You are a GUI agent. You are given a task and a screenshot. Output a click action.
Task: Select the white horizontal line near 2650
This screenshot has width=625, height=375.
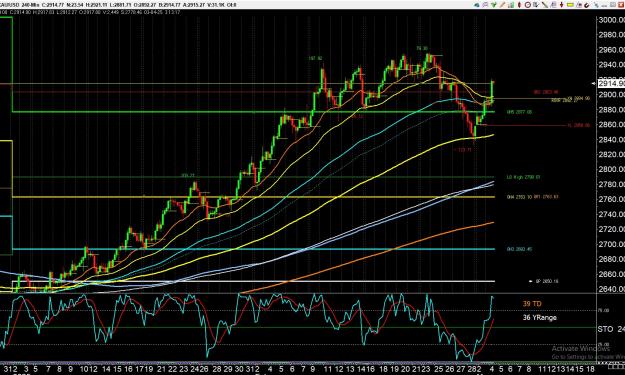(255, 281)
